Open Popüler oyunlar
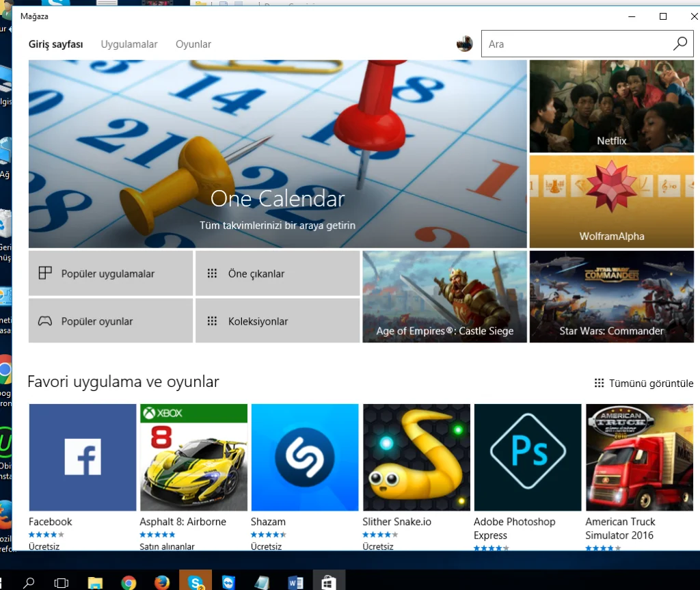This screenshot has width=700, height=590. [111, 321]
